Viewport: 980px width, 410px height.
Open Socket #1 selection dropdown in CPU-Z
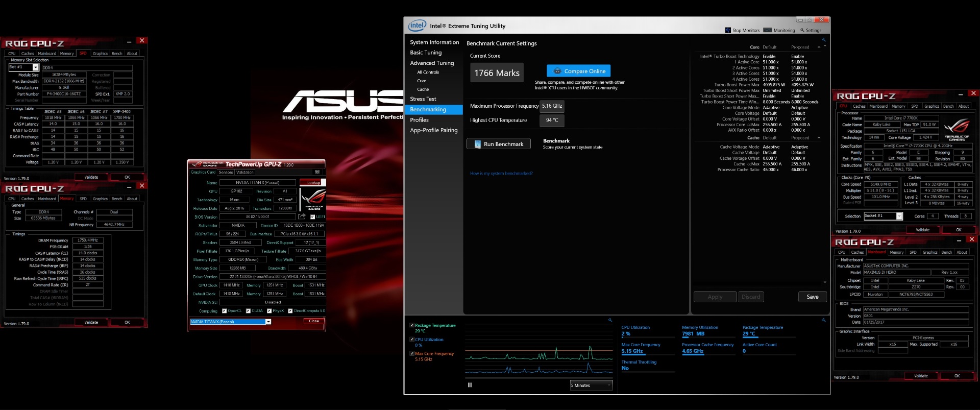[883, 216]
